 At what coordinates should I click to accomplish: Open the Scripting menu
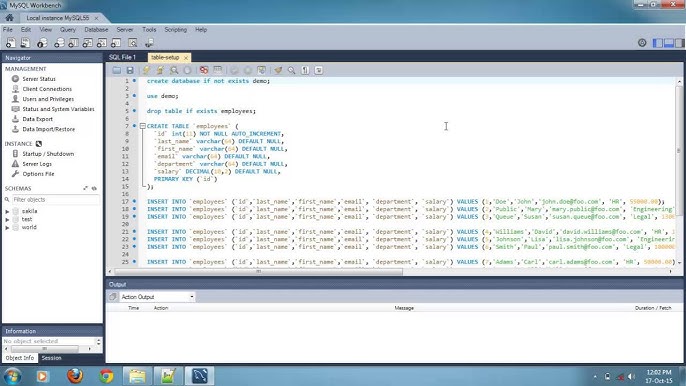tap(175, 30)
